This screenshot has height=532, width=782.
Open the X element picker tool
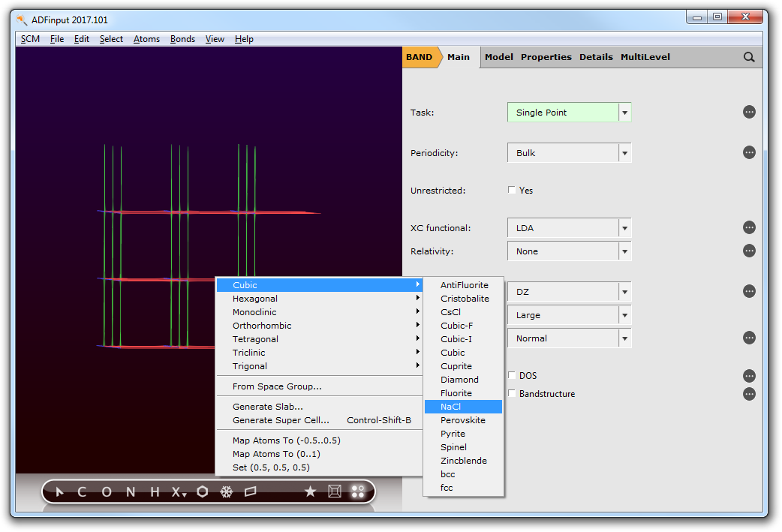click(x=179, y=492)
